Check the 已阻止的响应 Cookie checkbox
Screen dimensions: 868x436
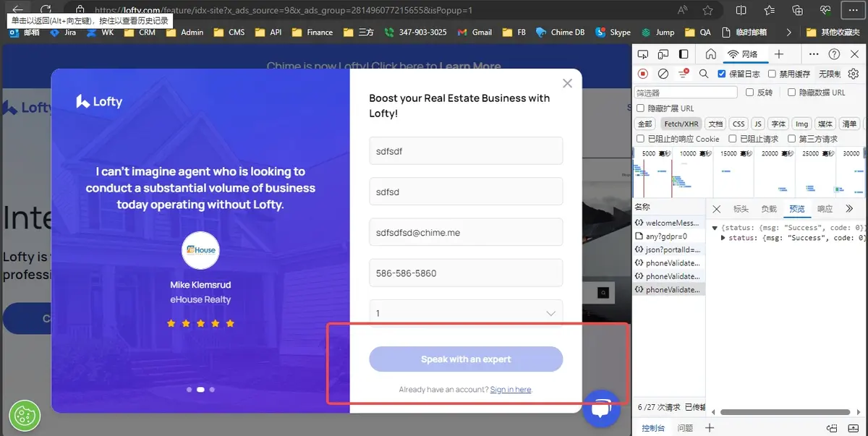point(640,139)
